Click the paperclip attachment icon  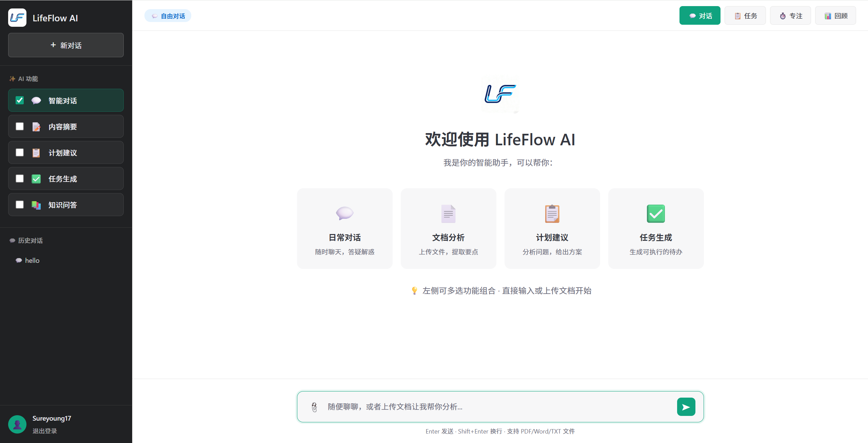[x=314, y=407]
